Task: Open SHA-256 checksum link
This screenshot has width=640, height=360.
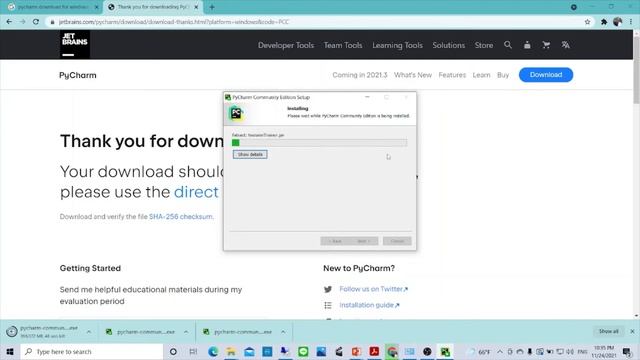Action: coord(180,217)
